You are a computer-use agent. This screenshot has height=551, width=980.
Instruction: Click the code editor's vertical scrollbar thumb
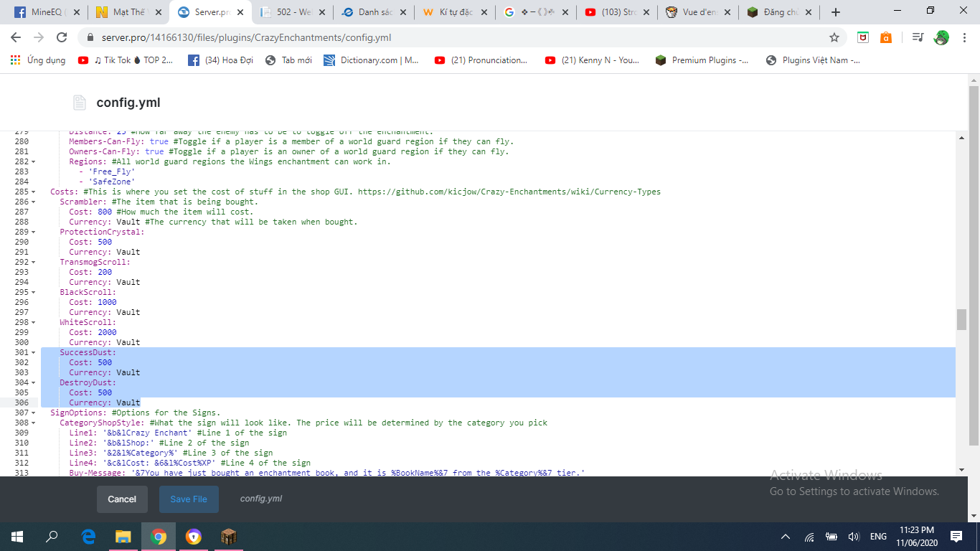(961, 320)
